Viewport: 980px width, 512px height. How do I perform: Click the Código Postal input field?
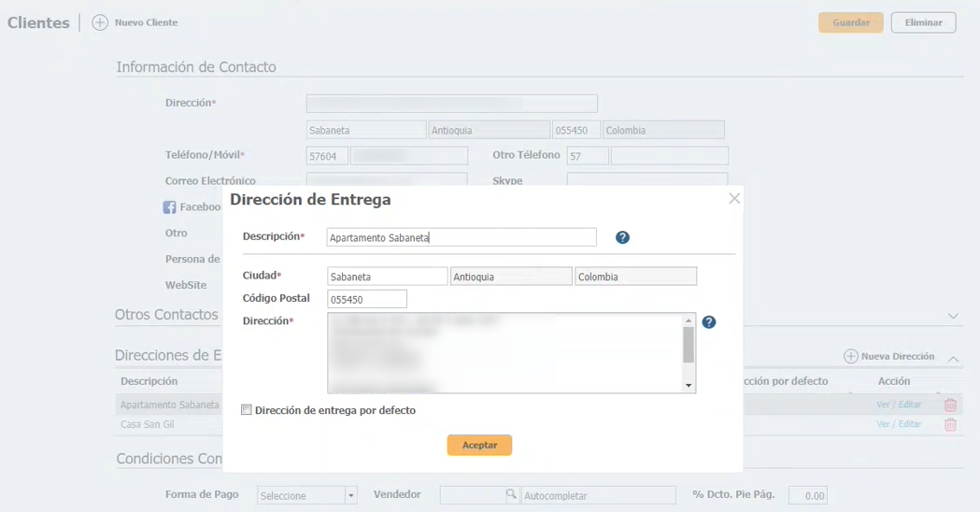click(367, 299)
